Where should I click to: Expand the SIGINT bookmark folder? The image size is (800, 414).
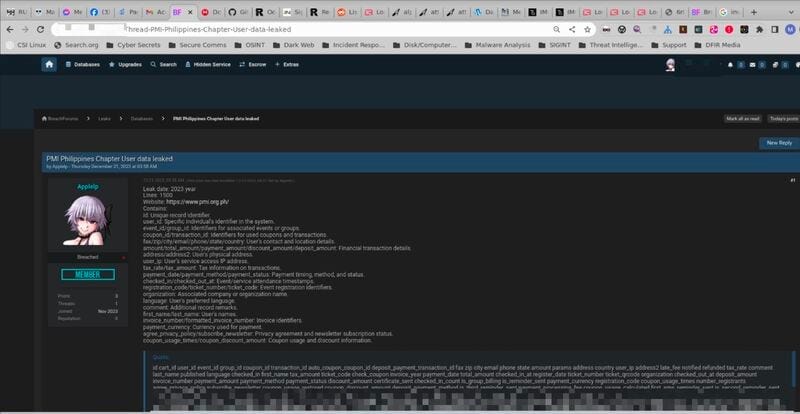coord(555,45)
